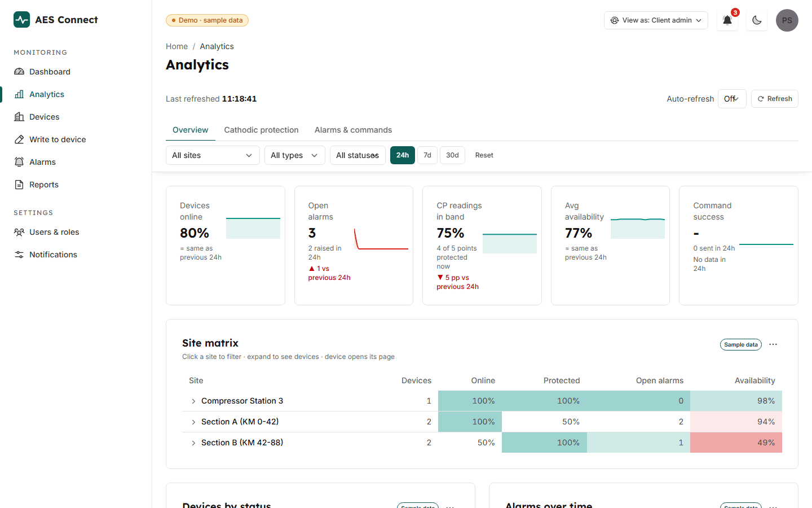This screenshot has width=812, height=508.
Task: Toggle dark mode moon icon
Action: click(757, 20)
